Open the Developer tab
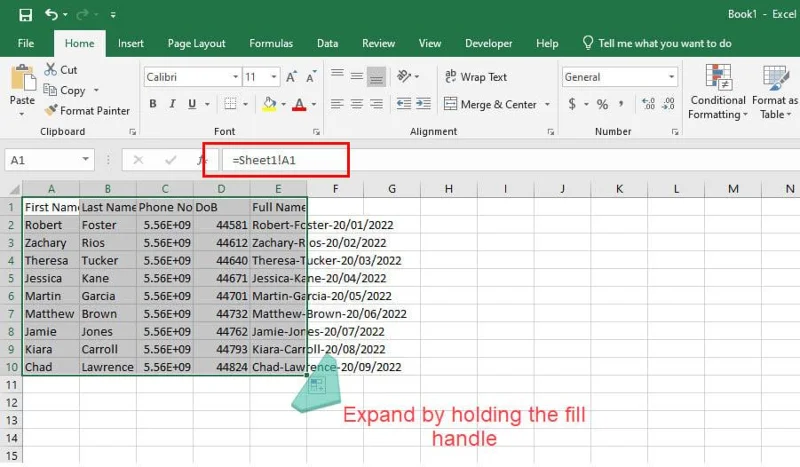 point(488,43)
